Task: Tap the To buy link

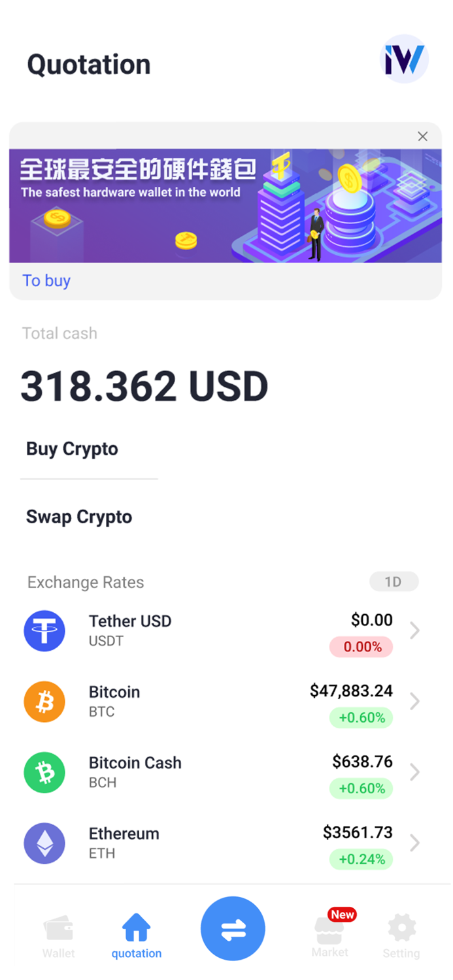Action: coord(46,280)
